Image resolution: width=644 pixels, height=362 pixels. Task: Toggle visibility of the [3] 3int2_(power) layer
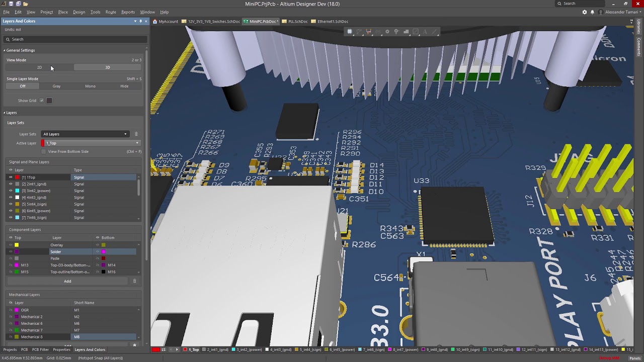11,191
